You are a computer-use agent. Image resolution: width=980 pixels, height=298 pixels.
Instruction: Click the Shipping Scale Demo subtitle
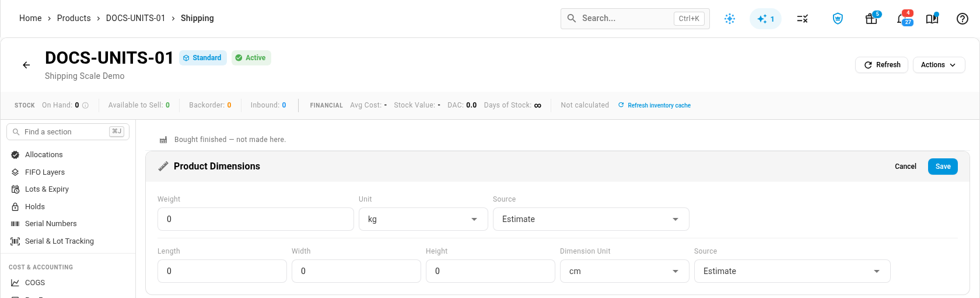click(x=85, y=76)
